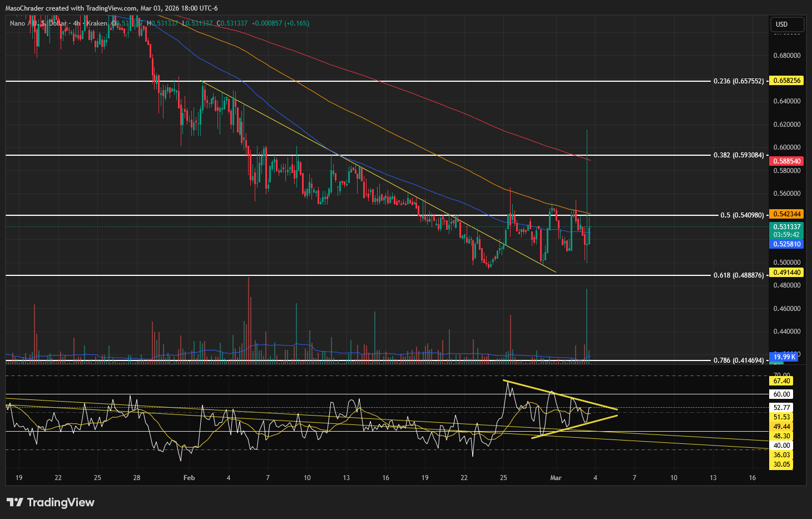Viewport: 812px width, 519px height.
Task: Select the 0.5 (0.540980) Fibonacci label
Action: (742, 215)
